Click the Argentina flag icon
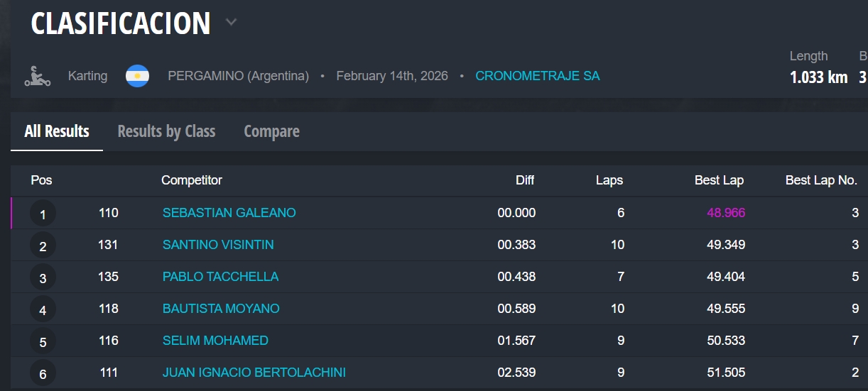Image resolution: width=868 pixels, height=391 pixels. coord(137,76)
